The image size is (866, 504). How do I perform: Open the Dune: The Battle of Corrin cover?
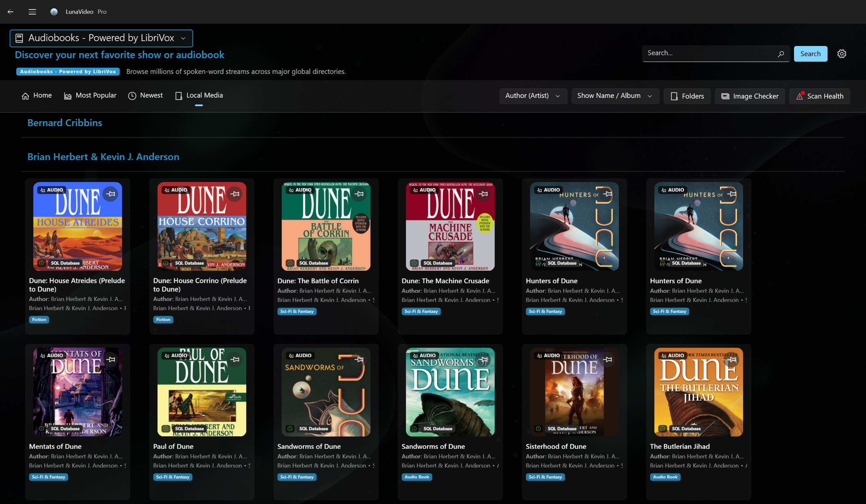point(326,227)
